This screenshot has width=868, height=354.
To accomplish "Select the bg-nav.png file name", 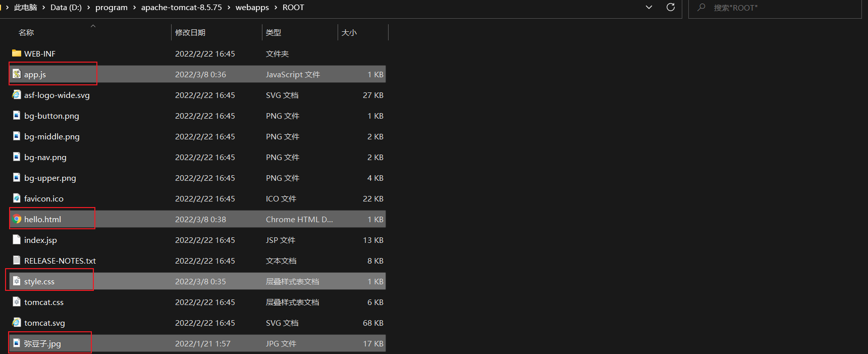I will [45, 157].
